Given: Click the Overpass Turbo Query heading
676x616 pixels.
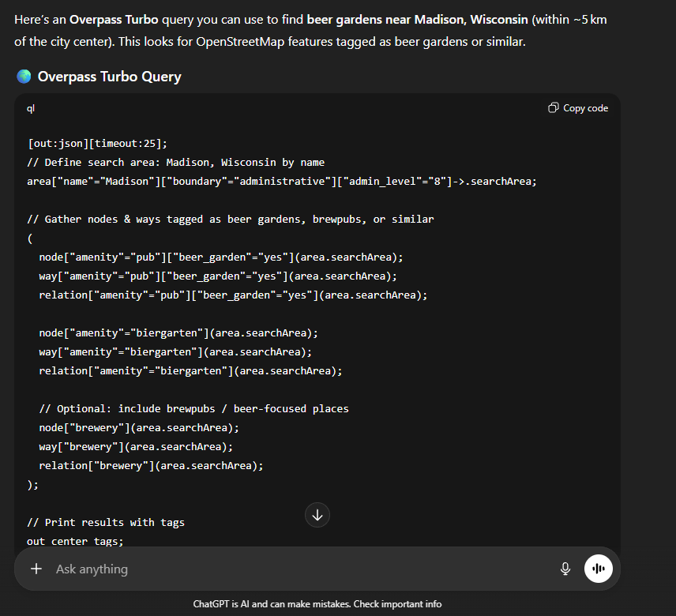Looking at the screenshot, I should click(110, 77).
